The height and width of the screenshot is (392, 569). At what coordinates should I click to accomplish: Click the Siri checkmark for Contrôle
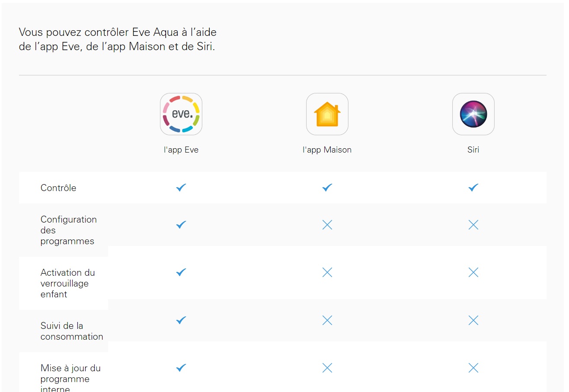pos(473,188)
